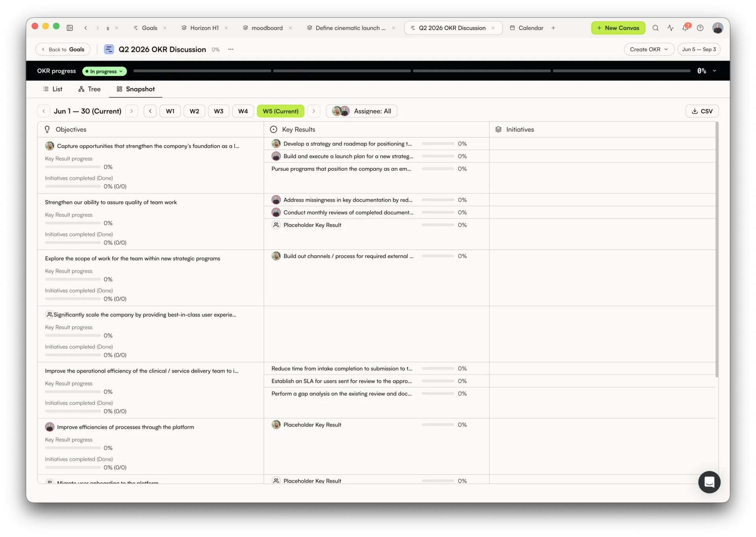
Task: Open the Calendar tab
Action: click(527, 28)
